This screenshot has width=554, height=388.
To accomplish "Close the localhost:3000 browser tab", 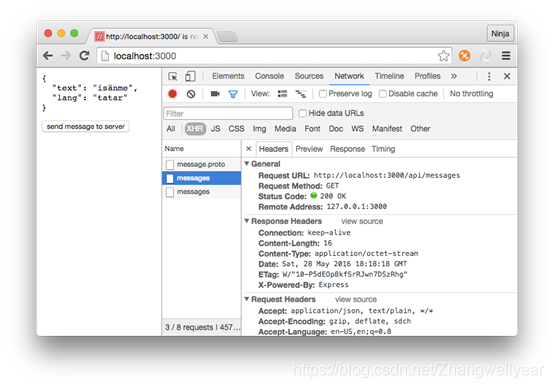I will [205, 37].
